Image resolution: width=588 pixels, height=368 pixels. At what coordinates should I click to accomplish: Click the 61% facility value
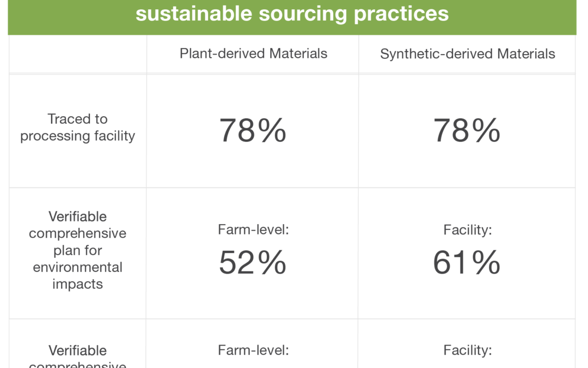click(467, 262)
